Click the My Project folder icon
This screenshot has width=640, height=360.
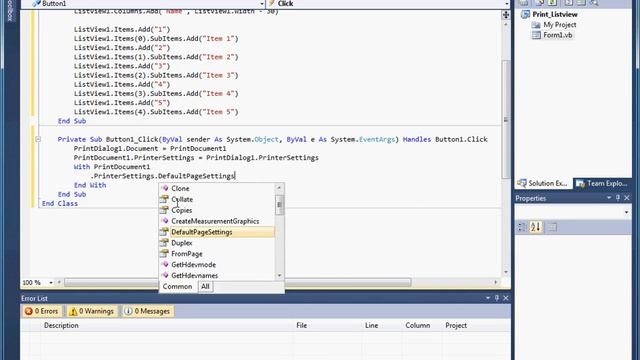(x=536, y=25)
